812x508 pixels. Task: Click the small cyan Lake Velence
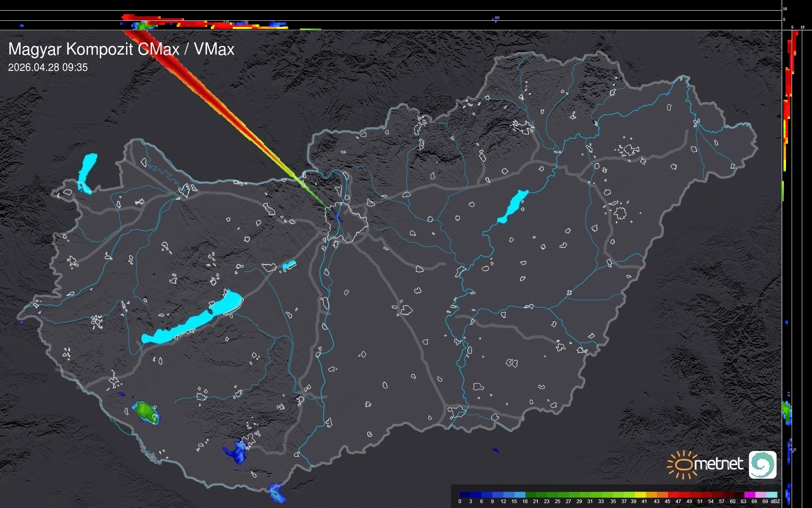[x=289, y=266]
